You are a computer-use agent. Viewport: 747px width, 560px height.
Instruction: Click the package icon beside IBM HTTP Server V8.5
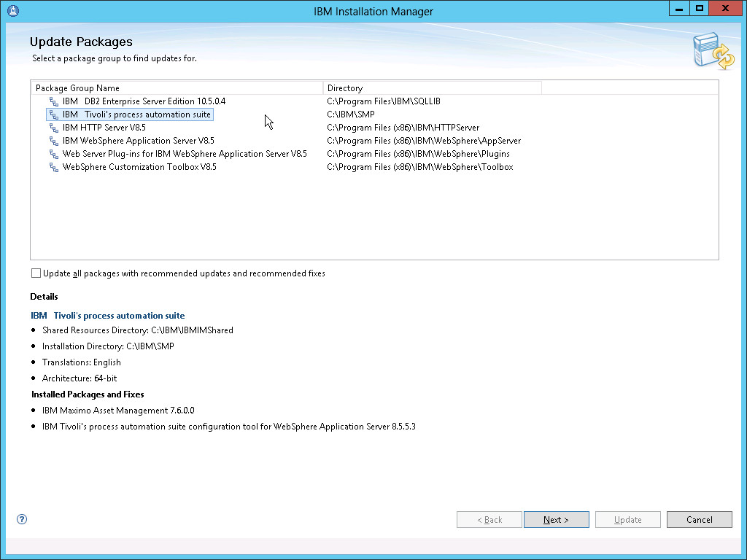pos(54,128)
